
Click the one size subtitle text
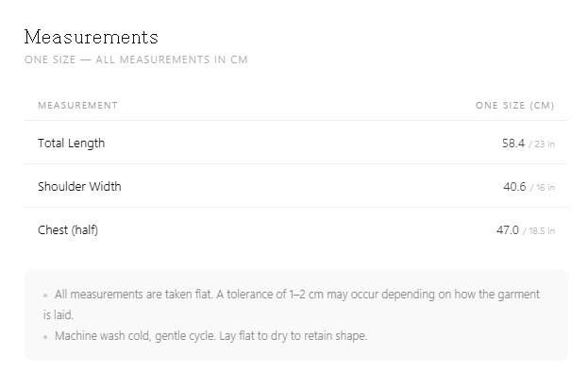(x=136, y=60)
